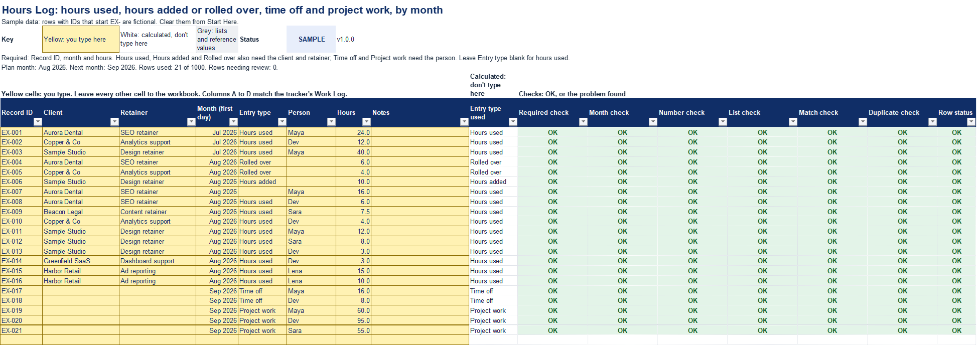
Task: Select the 'Plan month: Aug 2026' summary line
Action: [x=139, y=67]
